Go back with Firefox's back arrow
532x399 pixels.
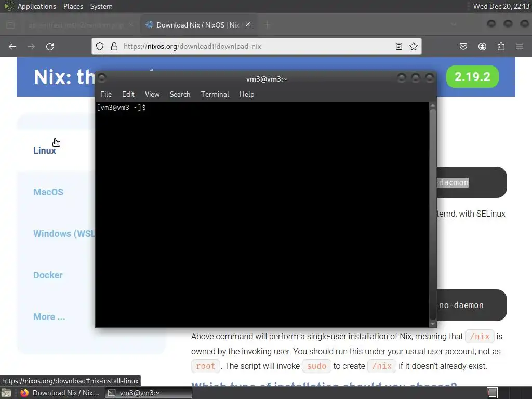(x=12, y=46)
